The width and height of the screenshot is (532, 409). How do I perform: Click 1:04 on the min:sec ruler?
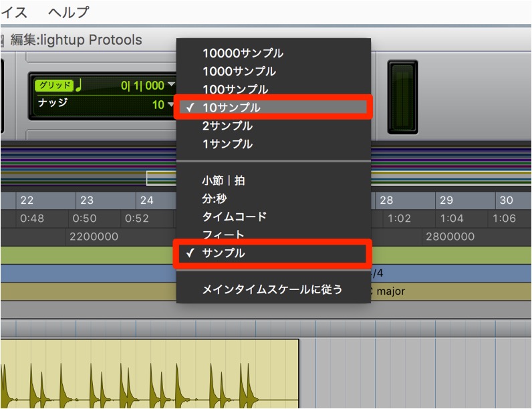pyautogui.click(x=452, y=219)
